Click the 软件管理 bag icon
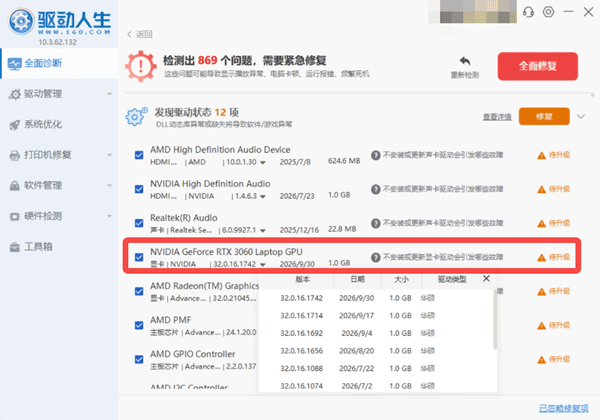Screen dimensions: 600x420 coord(15,186)
